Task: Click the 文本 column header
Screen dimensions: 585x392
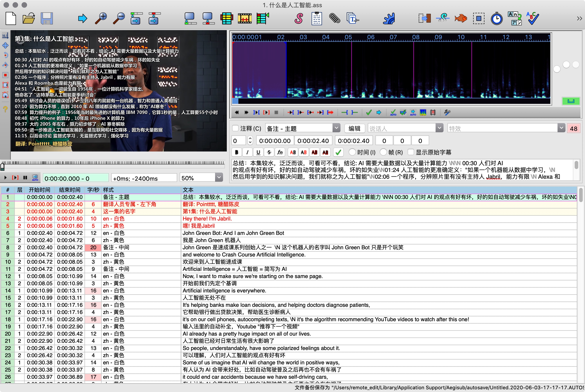Action: [x=379, y=190]
